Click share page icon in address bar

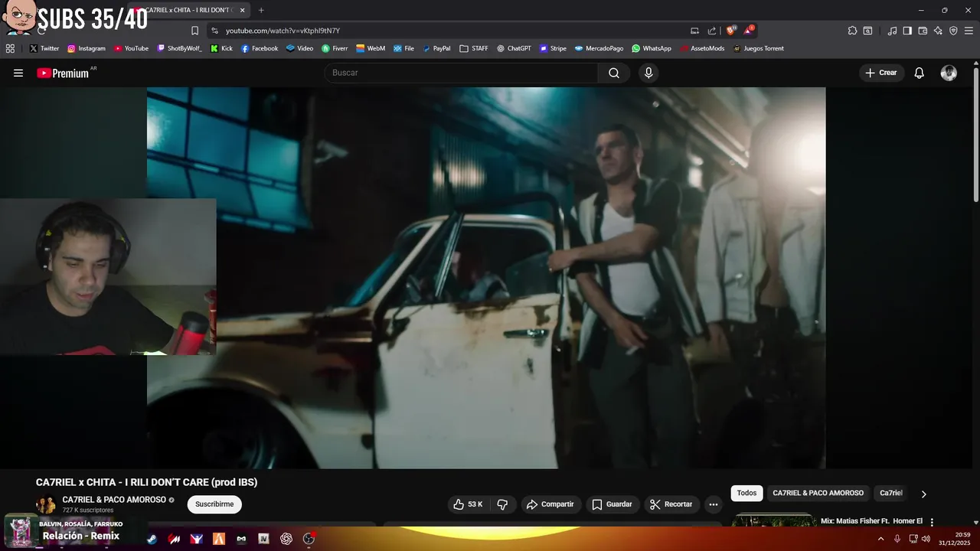[712, 31]
